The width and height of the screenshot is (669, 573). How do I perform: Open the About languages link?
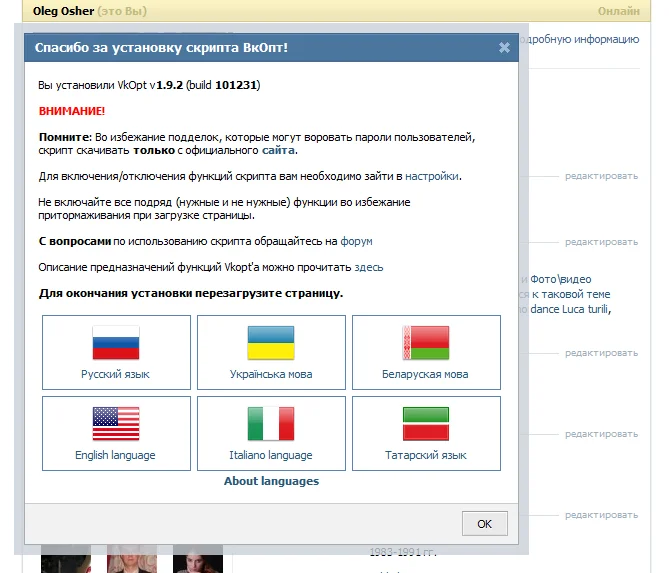pos(271,481)
